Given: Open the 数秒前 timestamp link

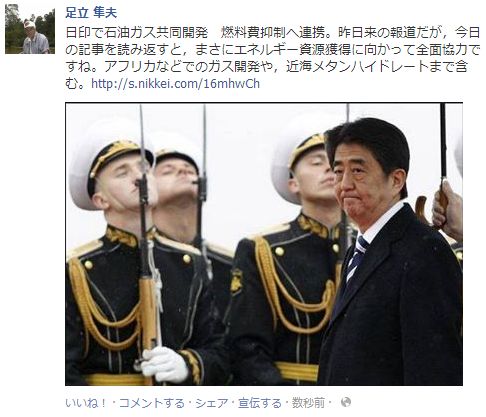Looking at the screenshot, I should pyautogui.click(x=308, y=403).
